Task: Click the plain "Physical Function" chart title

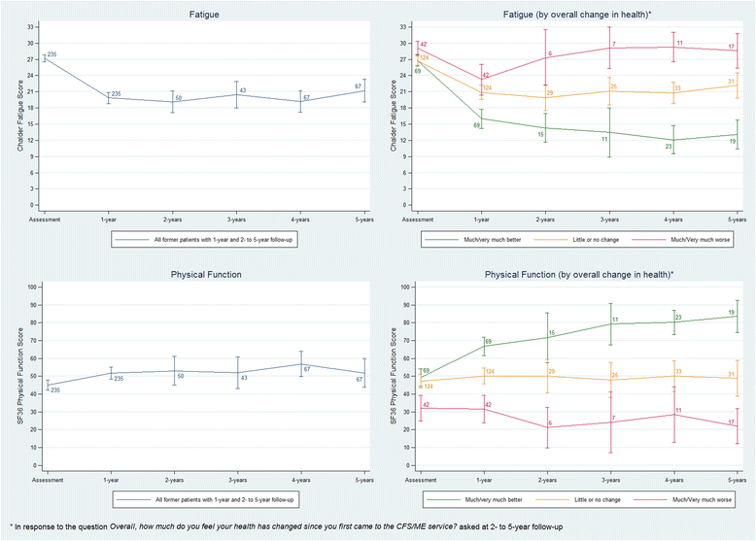Action: tap(195, 275)
